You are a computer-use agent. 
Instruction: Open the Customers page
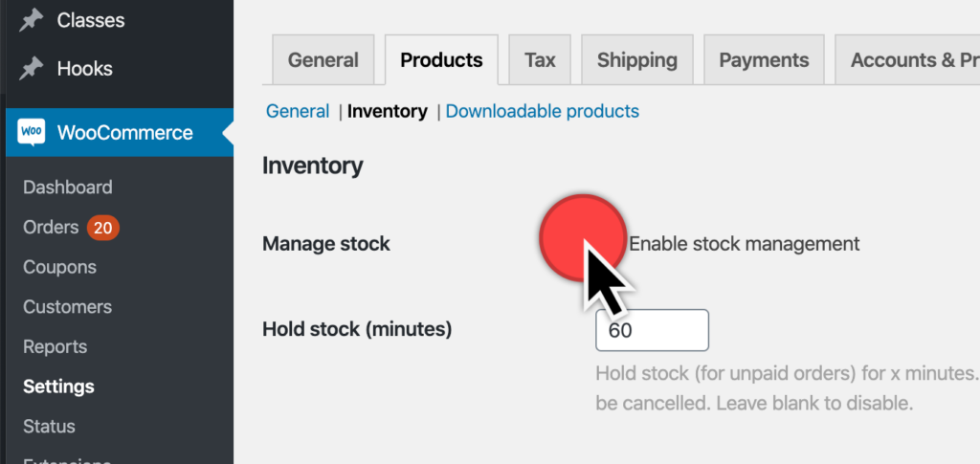click(68, 307)
